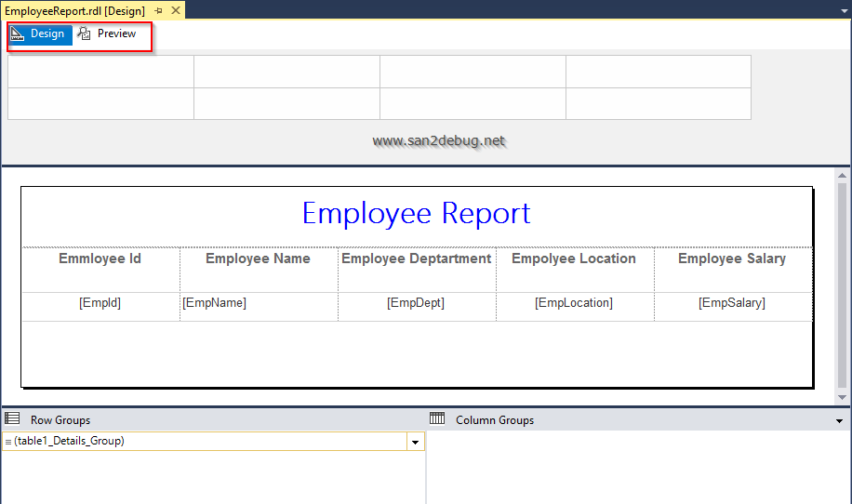Select the EmployeeReport.rdl [Design] document tab

point(74,10)
